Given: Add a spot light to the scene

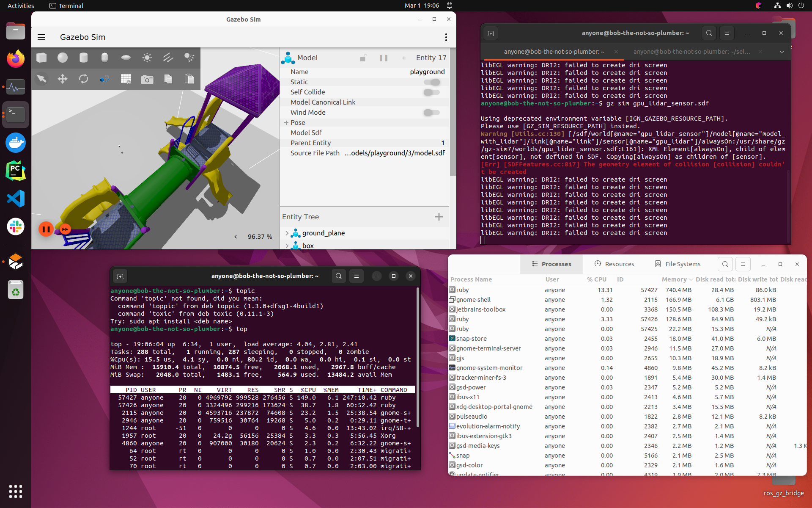Looking at the screenshot, I should [189, 58].
